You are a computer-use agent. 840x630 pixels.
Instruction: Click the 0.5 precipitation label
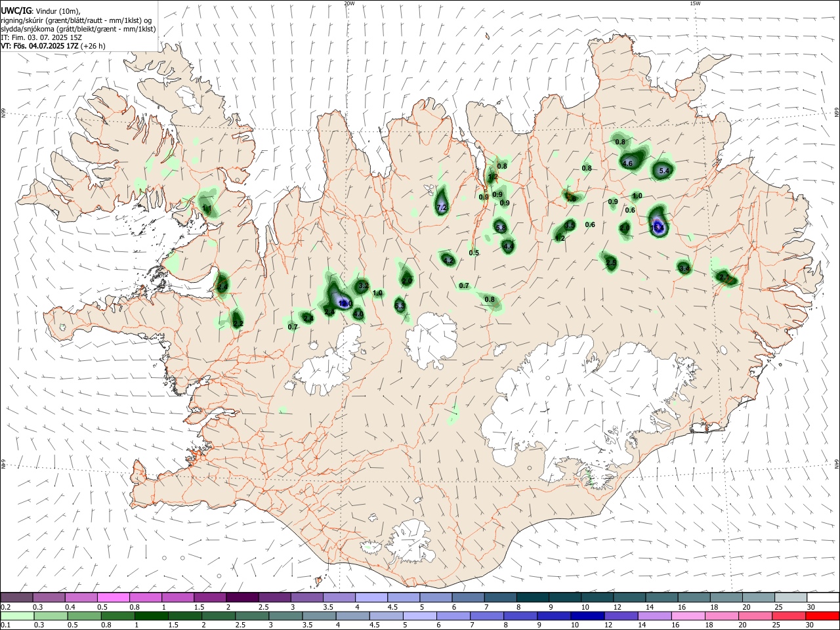(x=474, y=253)
